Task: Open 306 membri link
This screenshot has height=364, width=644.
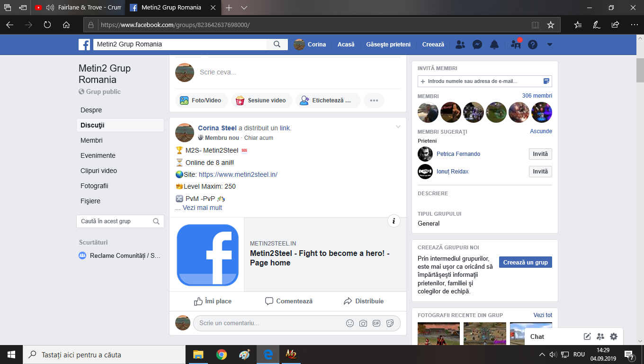Action: (x=537, y=96)
